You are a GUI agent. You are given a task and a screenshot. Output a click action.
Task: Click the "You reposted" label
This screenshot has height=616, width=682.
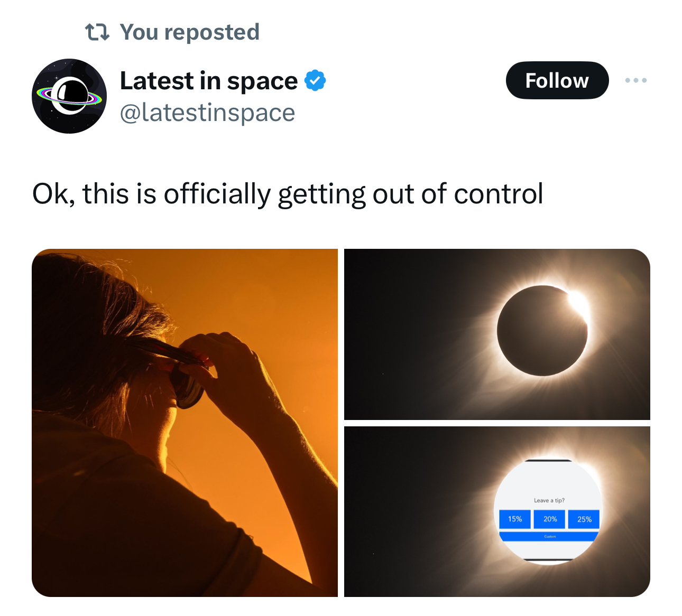pyautogui.click(x=189, y=32)
